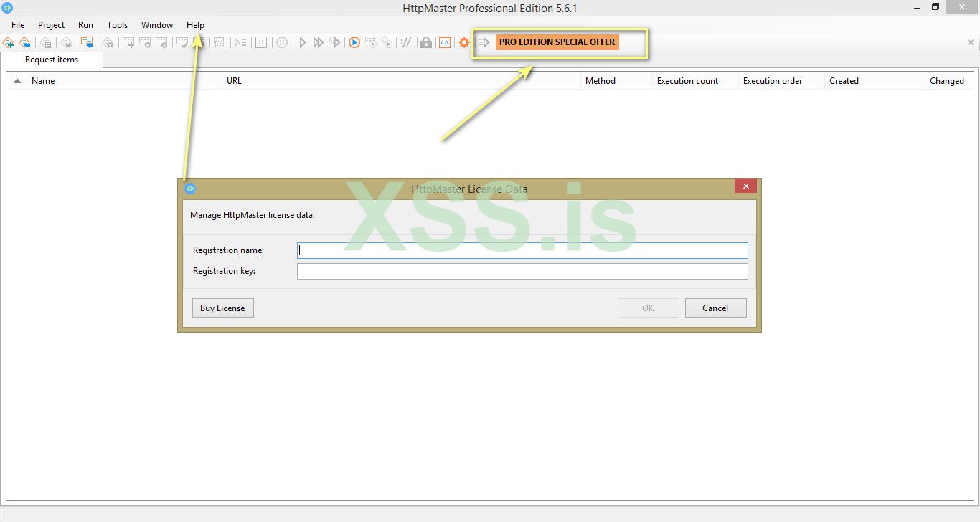Sort by the Execution order column header
Image resolution: width=980 pixels, height=522 pixels.
(x=773, y=81)
